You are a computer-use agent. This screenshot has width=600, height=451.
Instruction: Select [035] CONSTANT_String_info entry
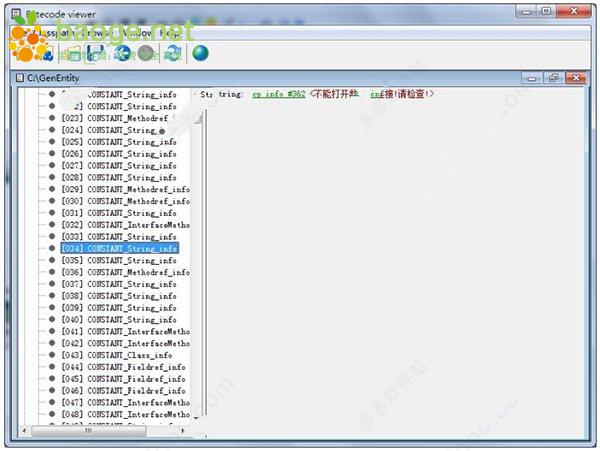point(119,261)
